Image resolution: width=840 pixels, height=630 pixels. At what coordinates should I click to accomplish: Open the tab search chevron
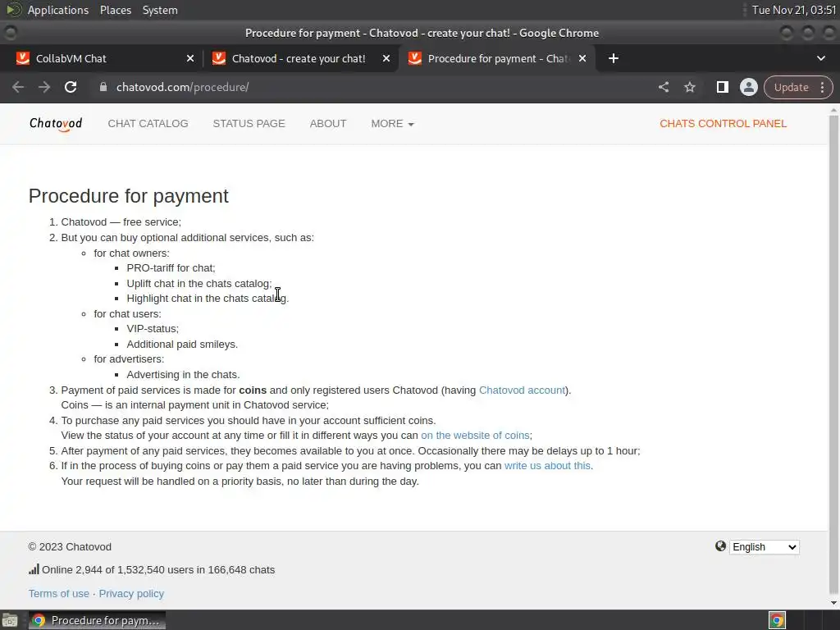pos(820,58)
